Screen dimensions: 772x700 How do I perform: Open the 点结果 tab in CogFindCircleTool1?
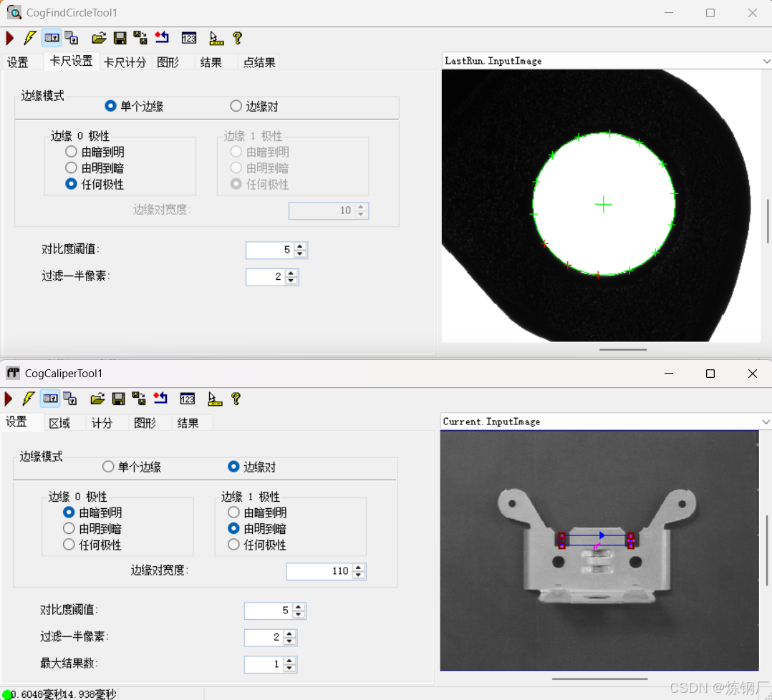click(x=259, y=62)
